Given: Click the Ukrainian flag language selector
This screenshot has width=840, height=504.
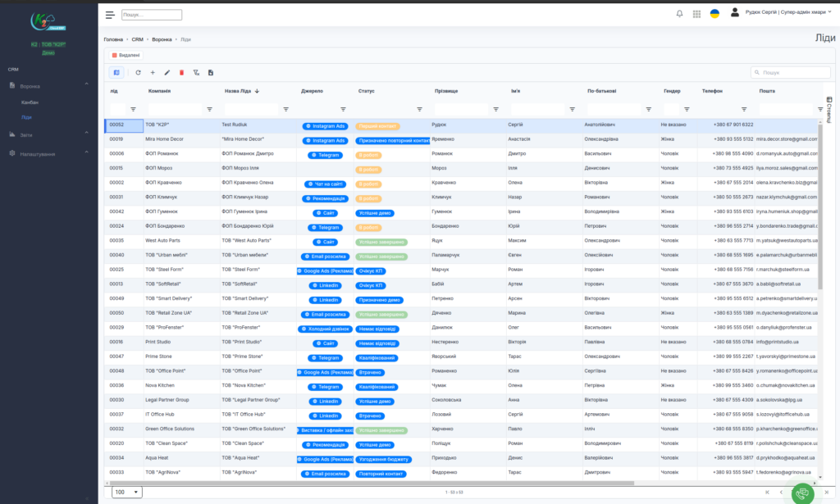Looking at the screenshot, I should 714,14.
